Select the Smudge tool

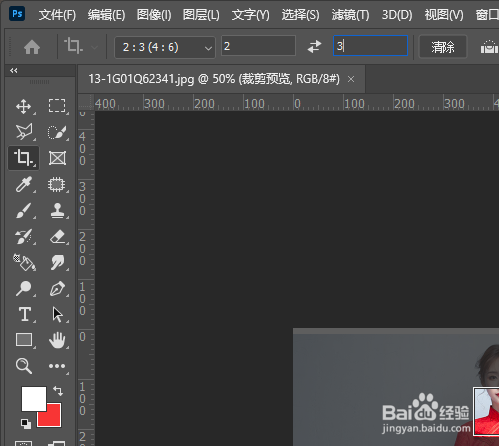[x=57, y=262]
